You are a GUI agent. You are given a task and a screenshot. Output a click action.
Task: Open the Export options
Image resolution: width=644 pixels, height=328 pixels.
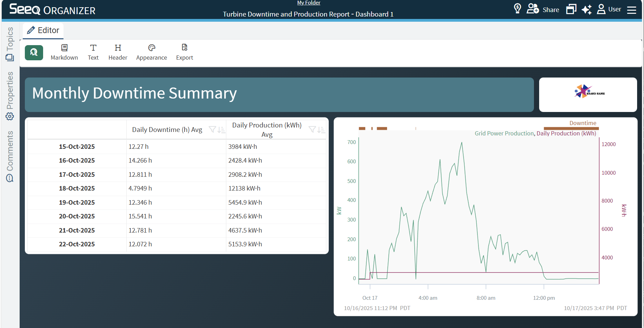(x=185, y=52)
